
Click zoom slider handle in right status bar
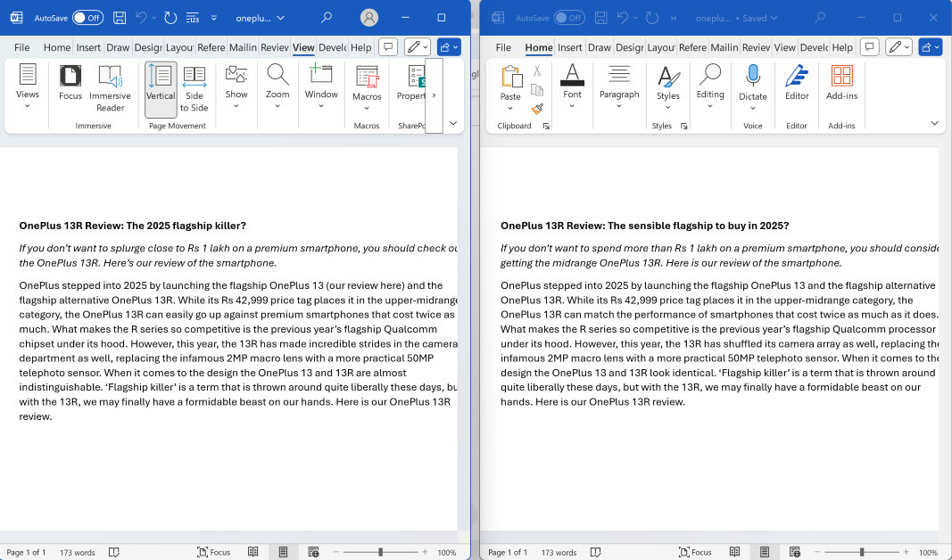(862, 552)
